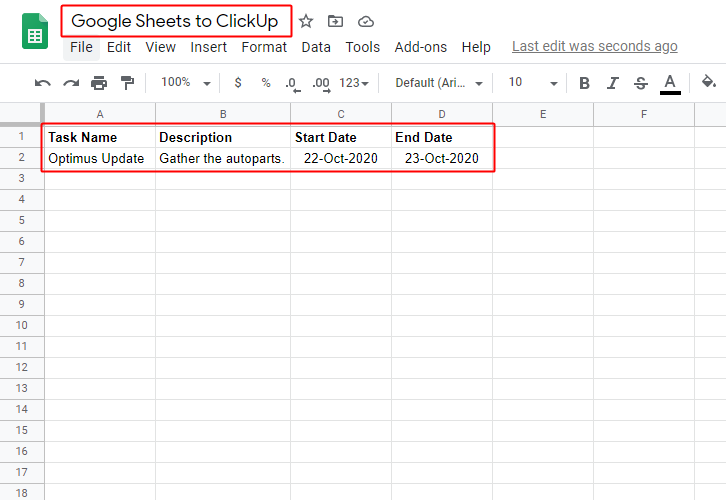Undo the last action

click(x=43, y=83)
